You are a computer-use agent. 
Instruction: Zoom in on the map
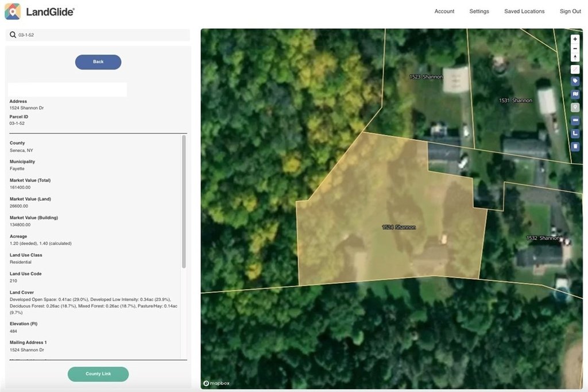tap(575, 39)
